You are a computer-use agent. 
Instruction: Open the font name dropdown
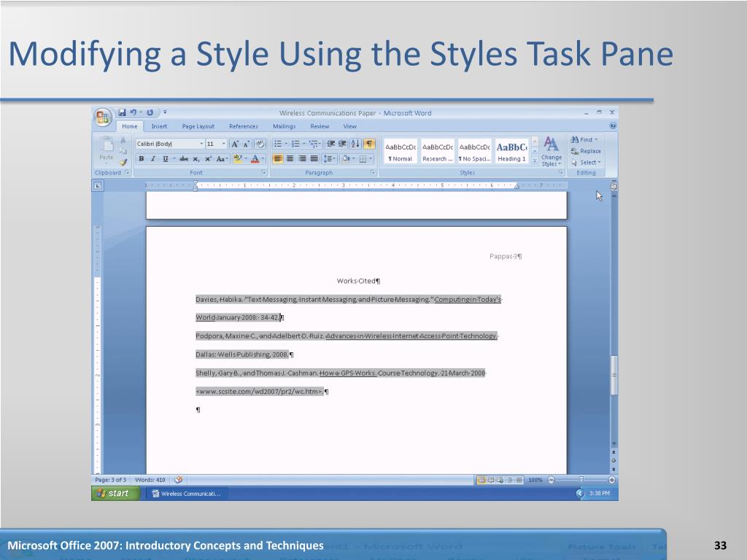tap(201, 144)
